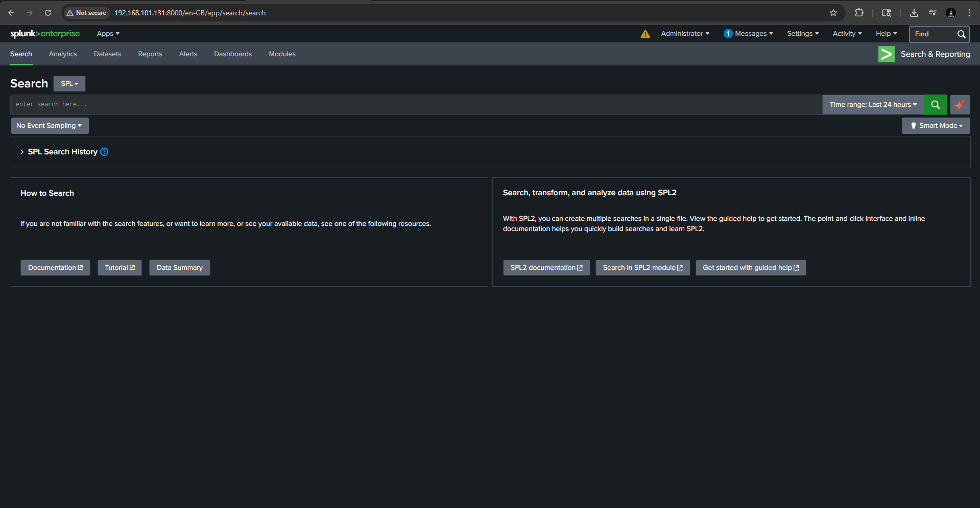This screenshot has width=980, height=508.
Task: Click the warning triangle in the top bar
Action: pyautogui.click(x=645, y=33)
